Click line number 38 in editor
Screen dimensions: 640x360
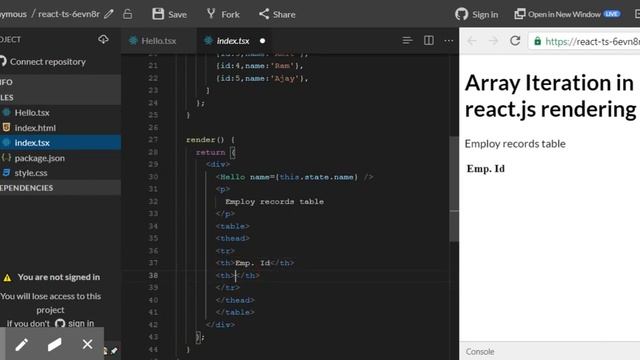point(153,276)
